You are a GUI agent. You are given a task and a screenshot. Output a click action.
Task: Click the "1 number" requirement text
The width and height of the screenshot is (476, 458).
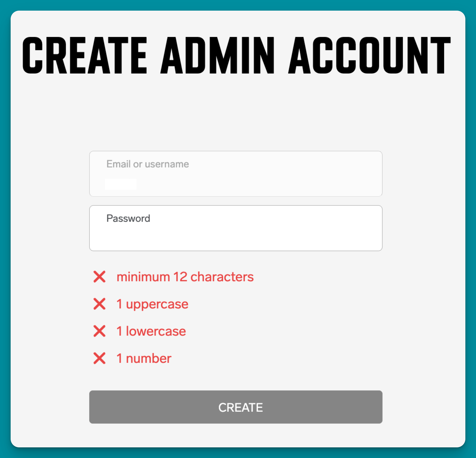click(144, 358)
